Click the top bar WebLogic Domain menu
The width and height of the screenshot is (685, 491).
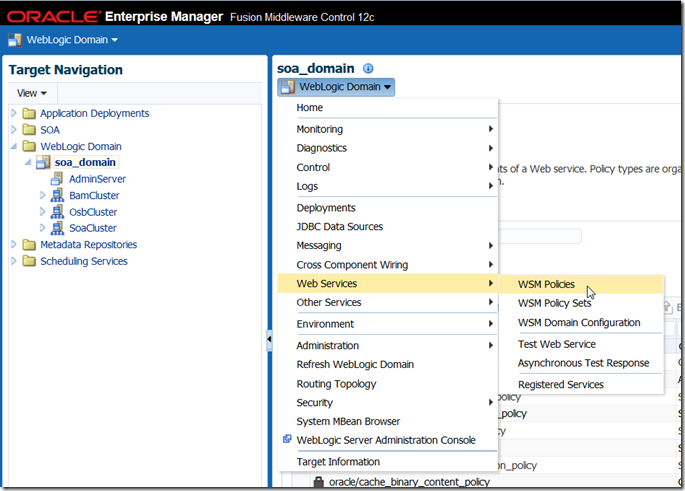tap(63, 40)
